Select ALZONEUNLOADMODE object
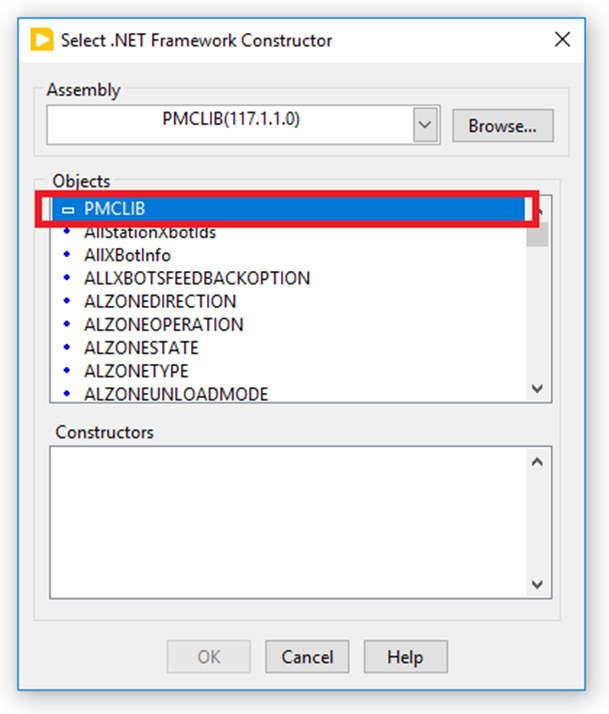 (x=176, y=394)
